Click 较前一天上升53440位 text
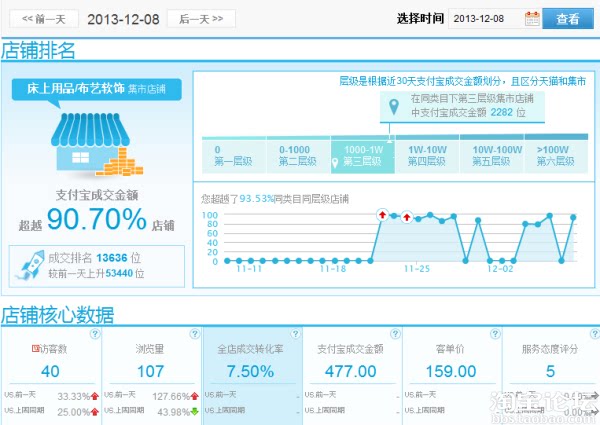Screen dimensions: 600x425 (96, 273)
